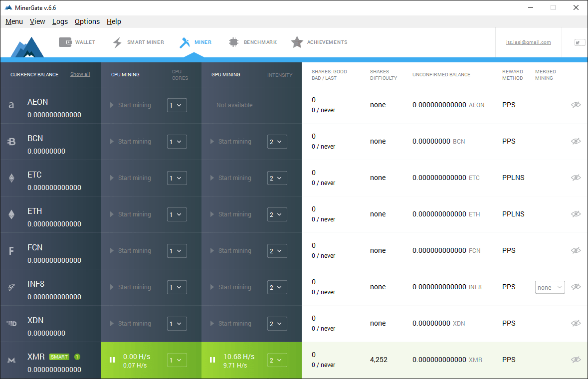This screenshot has width=588, height=379.
Task: Open AEON CPU cores dropdown
Action: point(177,105)
